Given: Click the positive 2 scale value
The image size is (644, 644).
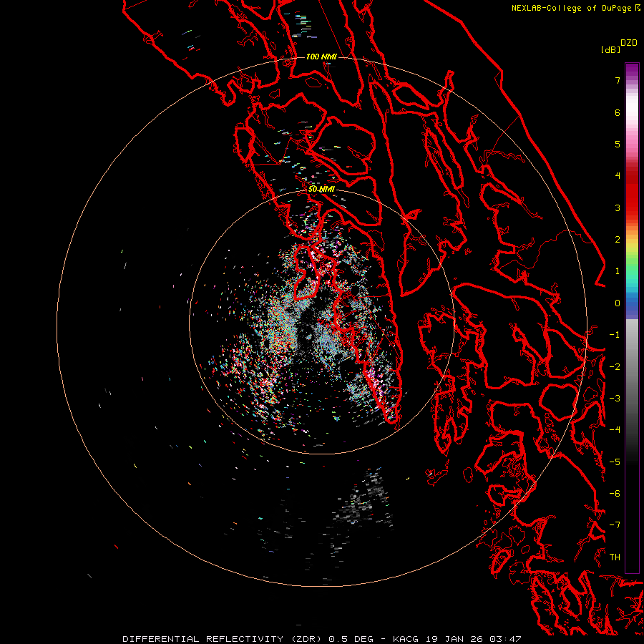Looking at the screenshot, I should click(x=618, y=240).
